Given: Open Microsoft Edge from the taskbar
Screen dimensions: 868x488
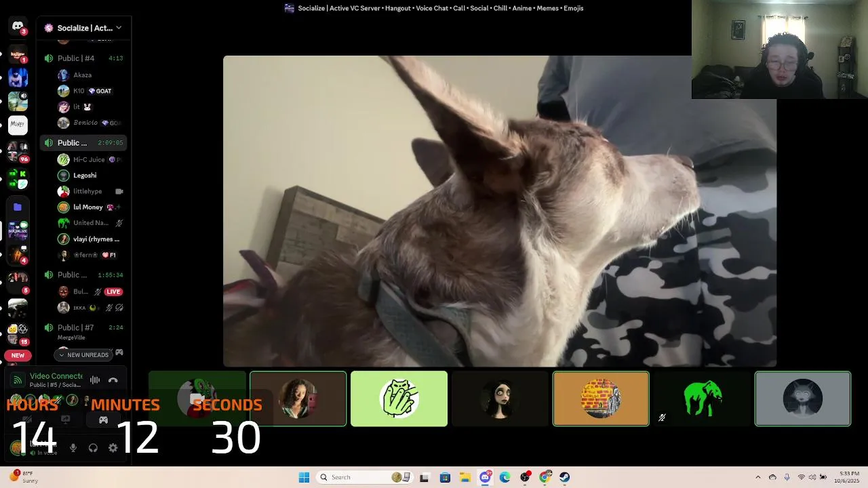Looking at the screenshot, I should [x=505, y=477].
